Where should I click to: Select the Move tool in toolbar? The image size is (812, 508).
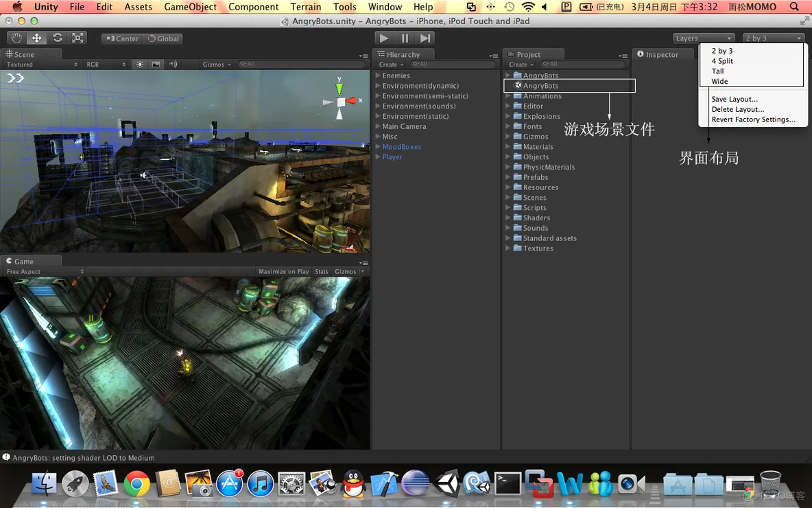37,38
